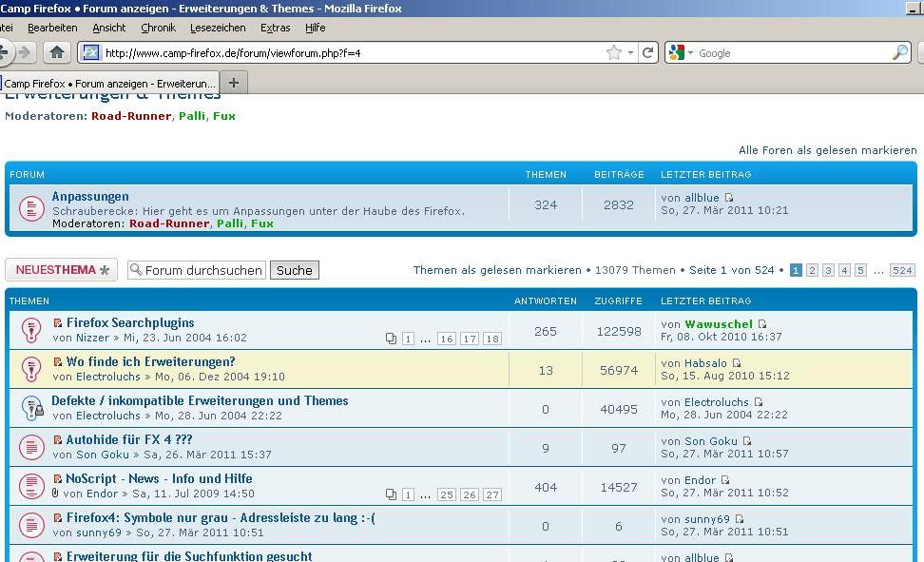The height and width of the screenshot is (562, 924).
Task: Open moderator Road-Runner profile at top
Action: [131, 116]
